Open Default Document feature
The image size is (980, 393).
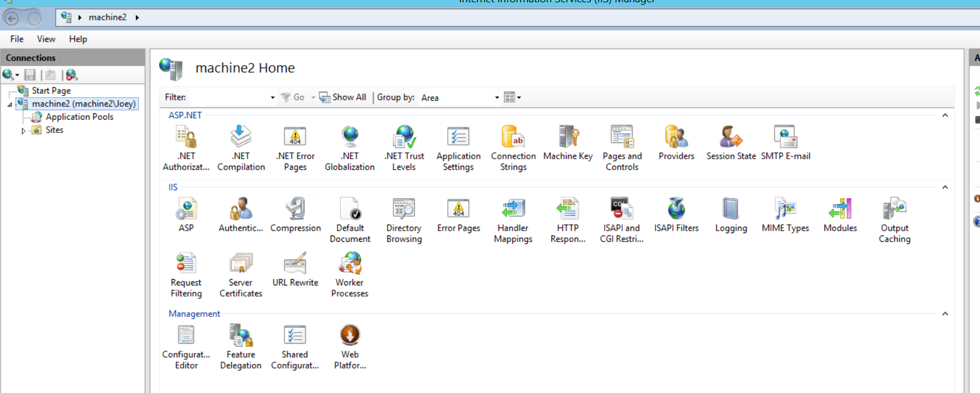click(350, 220)
